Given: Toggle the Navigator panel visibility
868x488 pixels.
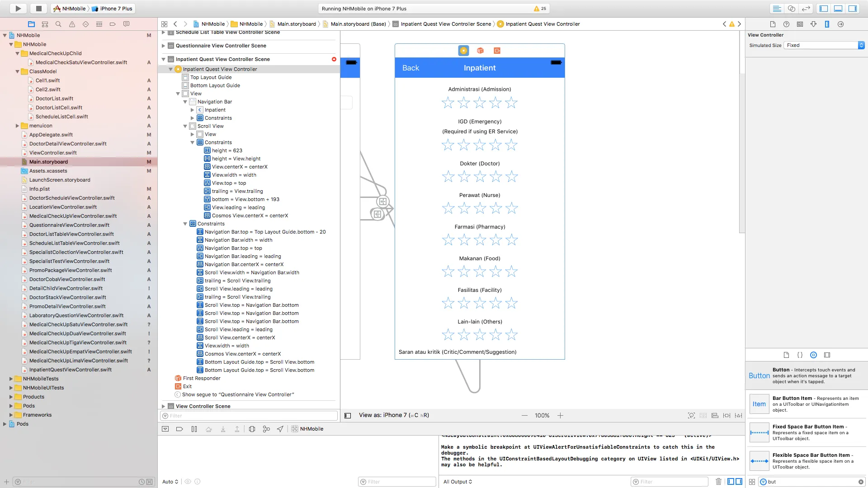Looking at the screenshot, I should (x=824, y=8).
